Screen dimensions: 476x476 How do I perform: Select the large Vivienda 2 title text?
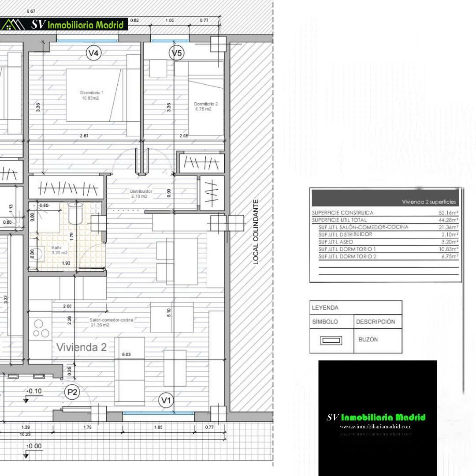tap(82, 347)
